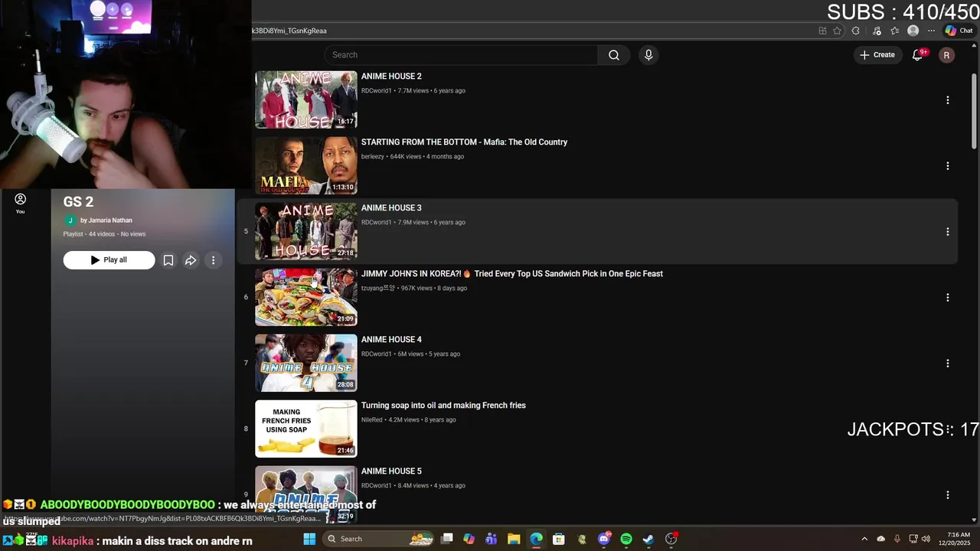Open YouTube notifications bell
Screen dimensions: 980x551
(x=918, y=55)
